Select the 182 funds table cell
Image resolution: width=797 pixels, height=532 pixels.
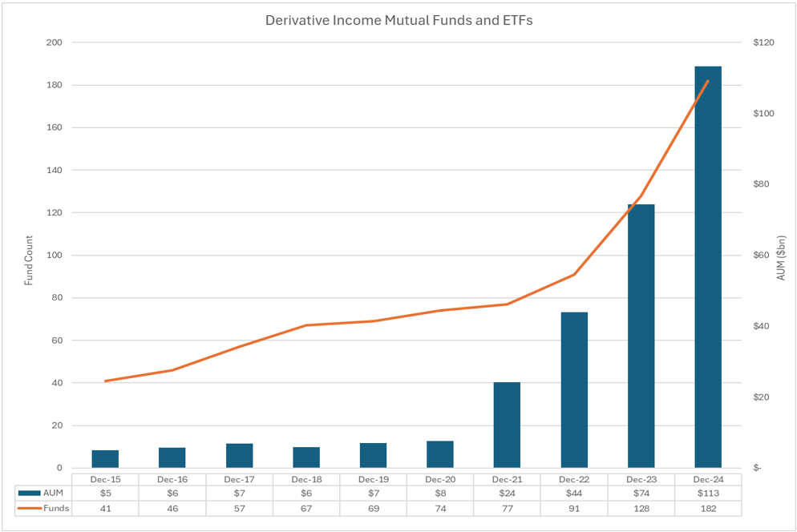708,508
